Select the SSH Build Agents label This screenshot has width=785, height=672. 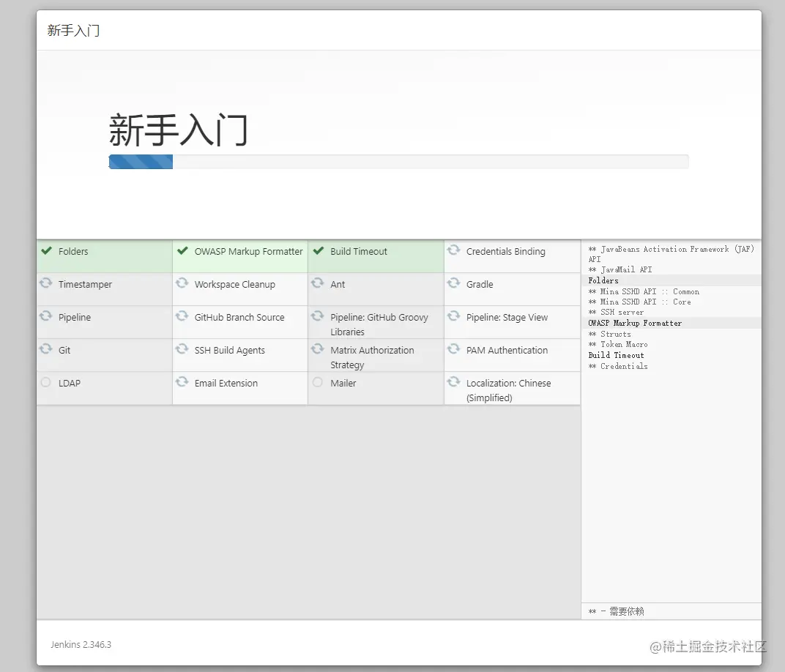click(x=230, y=351)
